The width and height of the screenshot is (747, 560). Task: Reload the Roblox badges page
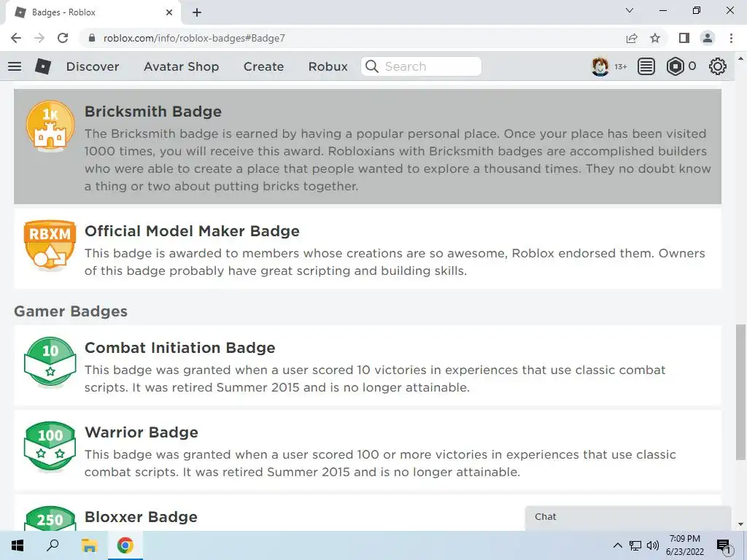pyautogui.click(x=63, y=38)
